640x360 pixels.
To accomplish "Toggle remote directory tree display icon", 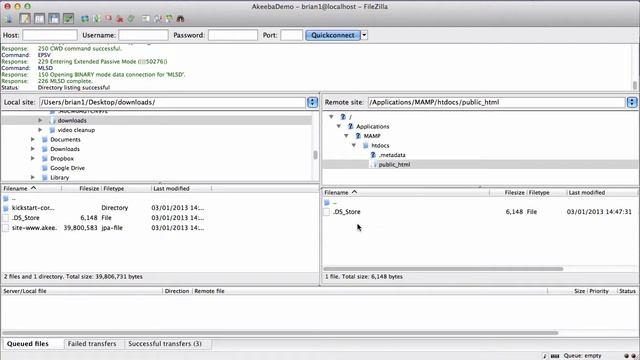I will point(54,19).
